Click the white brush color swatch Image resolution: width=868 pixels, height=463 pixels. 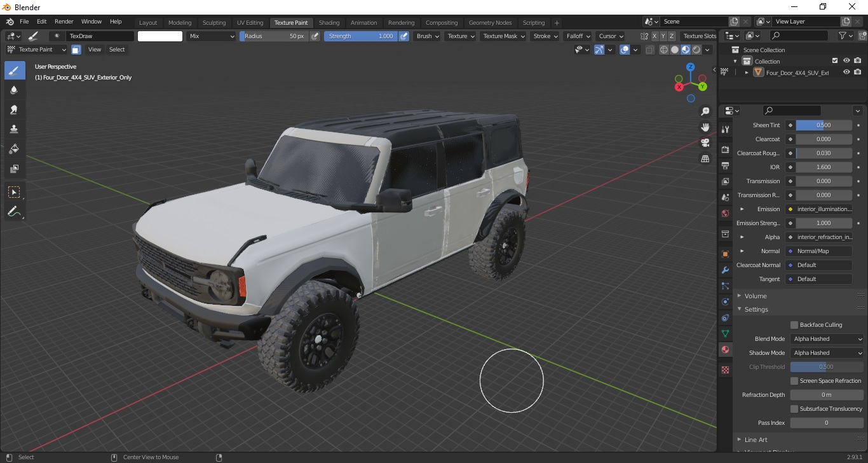[x=160, y=36]
